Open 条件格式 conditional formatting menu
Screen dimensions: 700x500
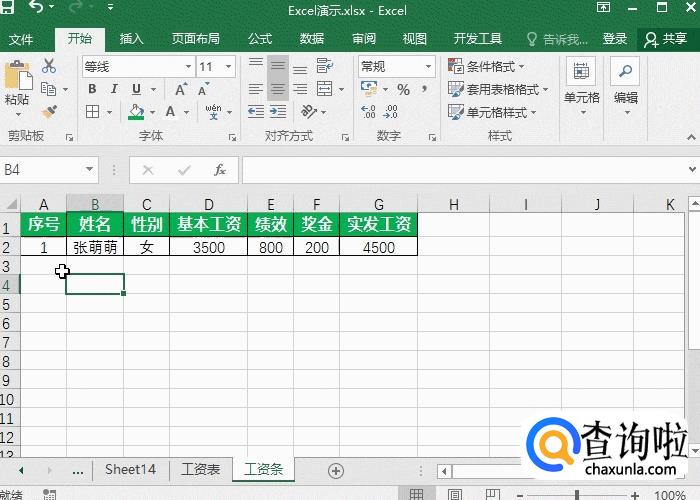[x=486, y=67]
